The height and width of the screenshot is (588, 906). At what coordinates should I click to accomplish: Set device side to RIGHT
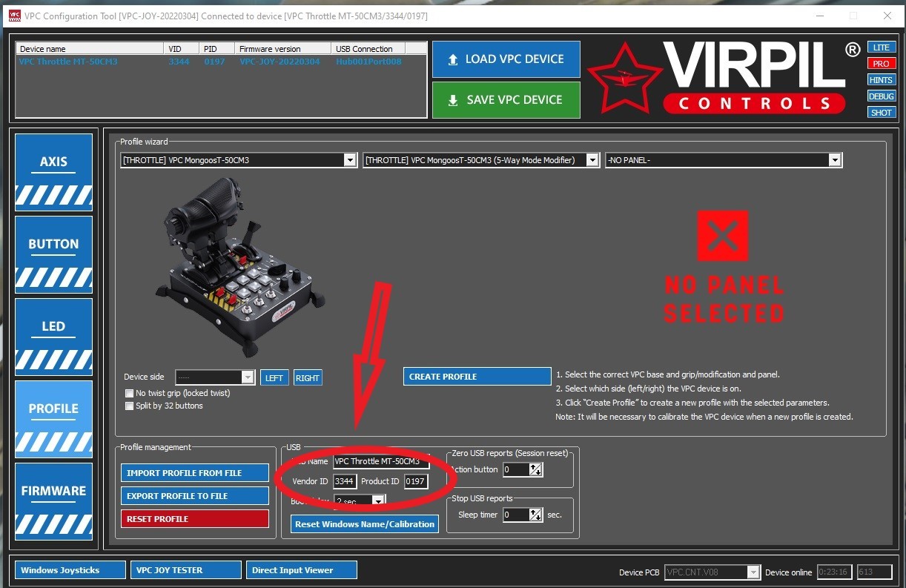(x=308, y=377)
